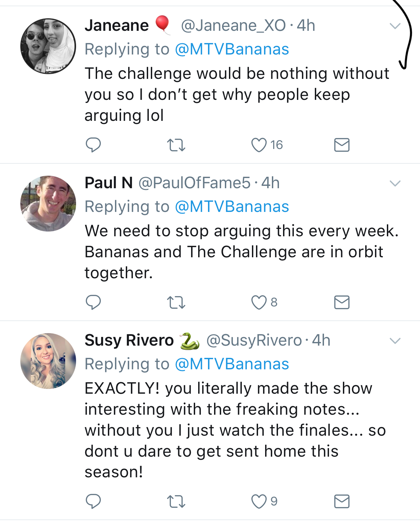This screenshot has width=420, height=522.
Task: Send Paul N's tweet via message icon
Action: coord(342,302)
